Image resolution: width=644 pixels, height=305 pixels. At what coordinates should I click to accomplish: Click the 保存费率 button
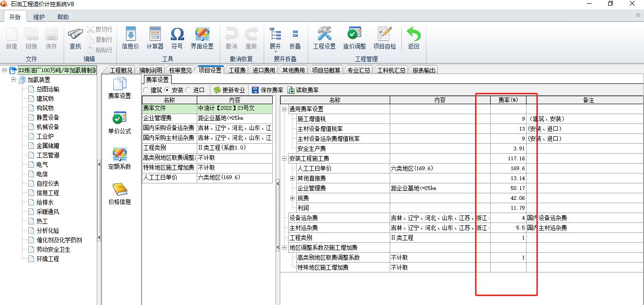click(x=268, y=90)
